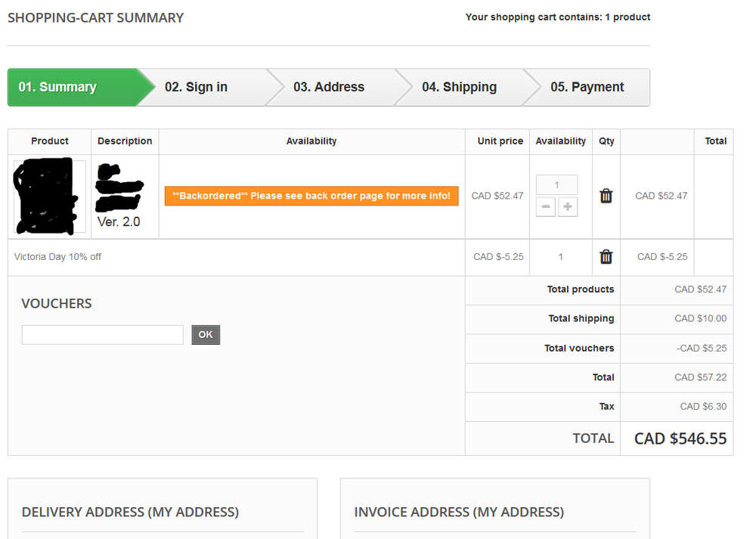Increase product quantity with plus button

tap(568, 207)
